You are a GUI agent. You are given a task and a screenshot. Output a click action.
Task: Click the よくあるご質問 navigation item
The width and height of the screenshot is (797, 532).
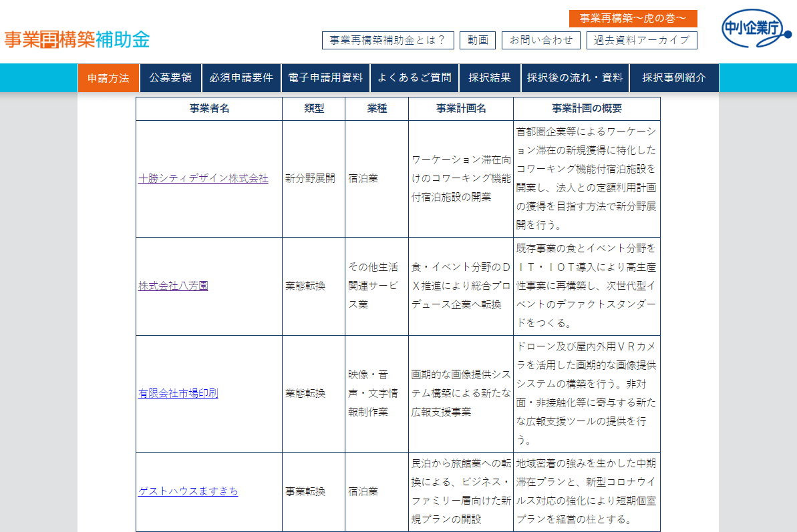tap(414, 77)
